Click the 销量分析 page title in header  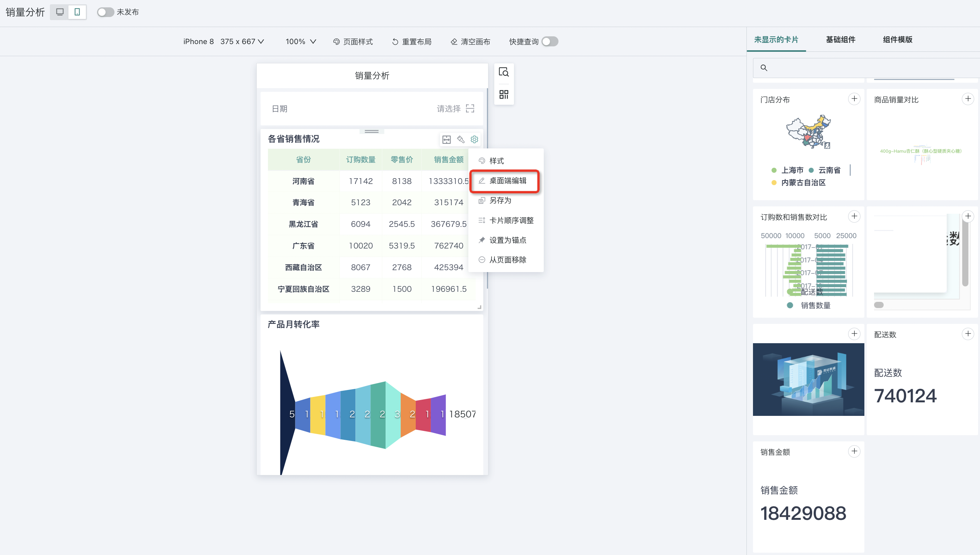[x=25, y=12]
